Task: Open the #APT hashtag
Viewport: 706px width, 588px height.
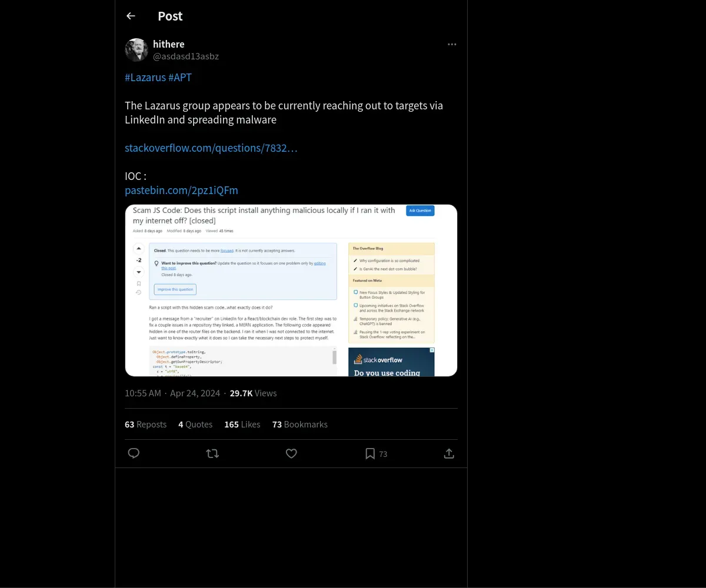Action: [x=180, y=77]
